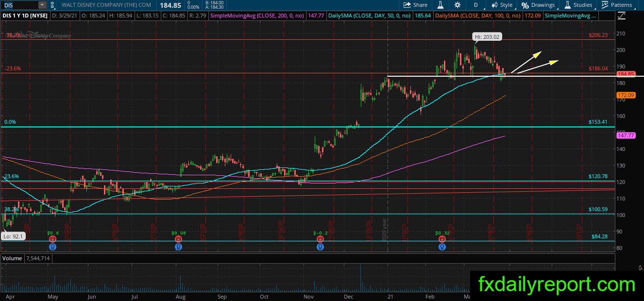Click the May earnings phone icon under $0.6
Viewport: 644px width, 301px height.
tap(53, 239)
